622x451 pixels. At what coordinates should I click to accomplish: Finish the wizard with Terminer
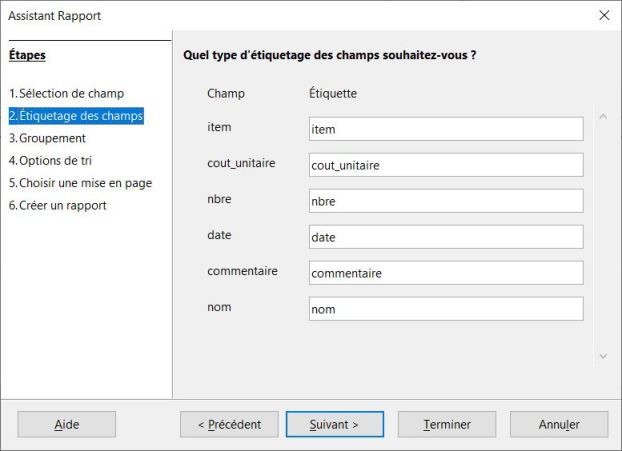click(x=446, y=424)
